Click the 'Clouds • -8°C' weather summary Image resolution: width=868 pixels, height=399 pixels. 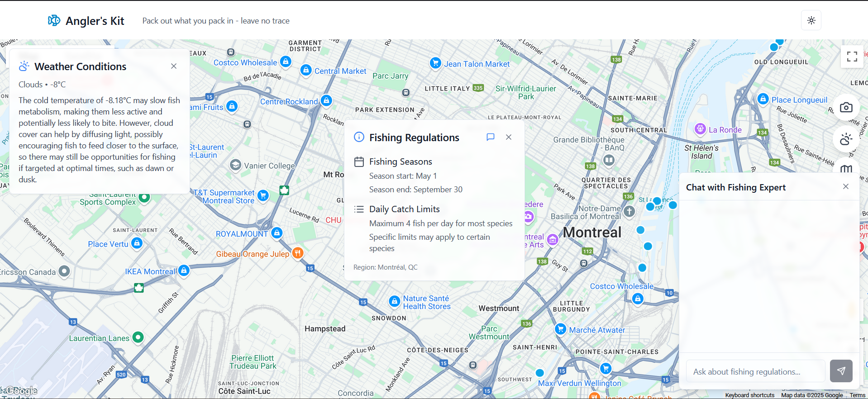point(42,85)
